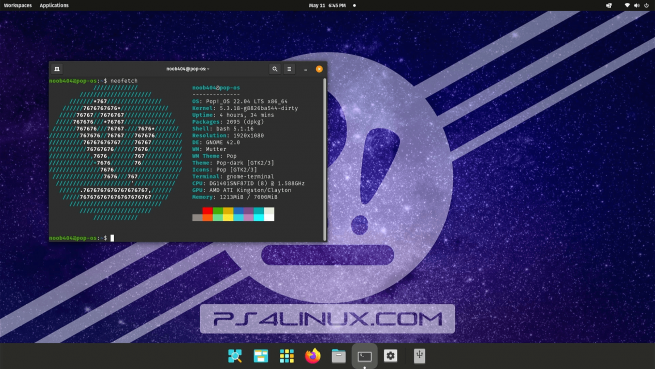The height and width of the screenshot is (369, 655).
Task: Select the terminal icon in the dock
Action: [x=365, y=356]
